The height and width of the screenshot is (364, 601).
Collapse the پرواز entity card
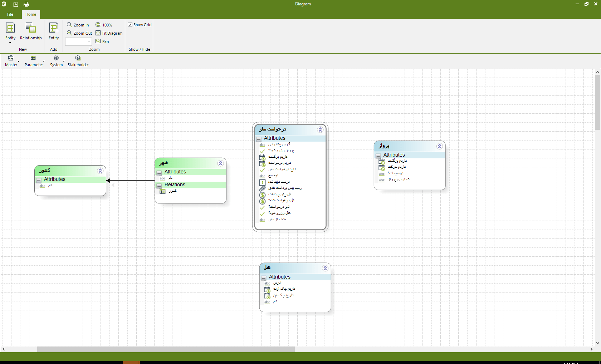pyautogui.click(x=440, y=146)
